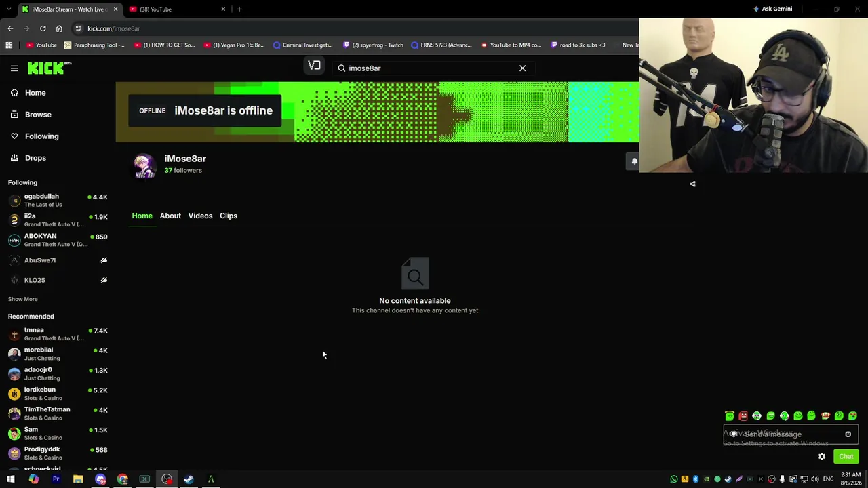Open recommended channel TimTheTatman
The height and width of the screenshot is (488, 868).
(58, 413)
